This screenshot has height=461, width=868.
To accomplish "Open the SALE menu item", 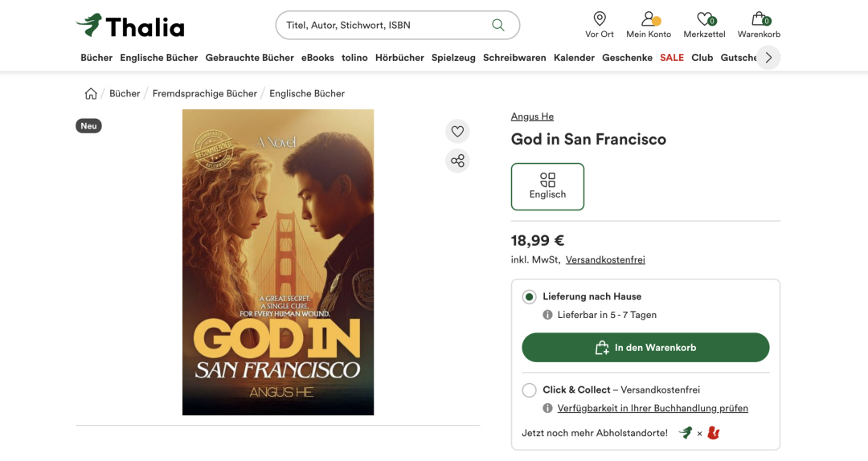I will (x=672, y=58).
